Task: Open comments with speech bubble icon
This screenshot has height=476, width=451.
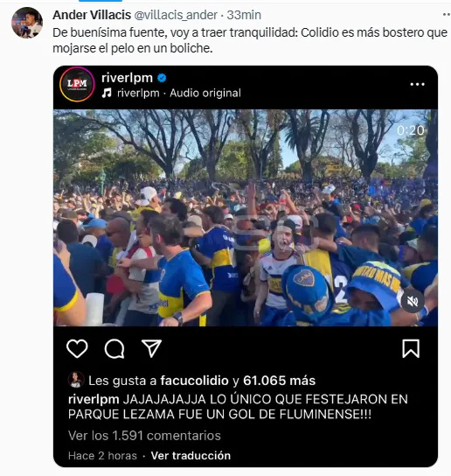Action: [114, 349]
